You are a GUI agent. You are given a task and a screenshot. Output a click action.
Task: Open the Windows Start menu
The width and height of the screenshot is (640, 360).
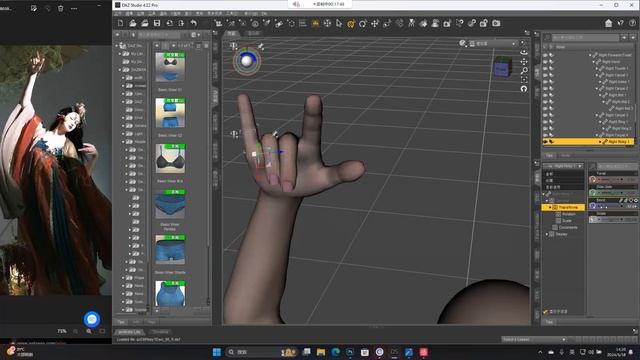pos(217,352)
